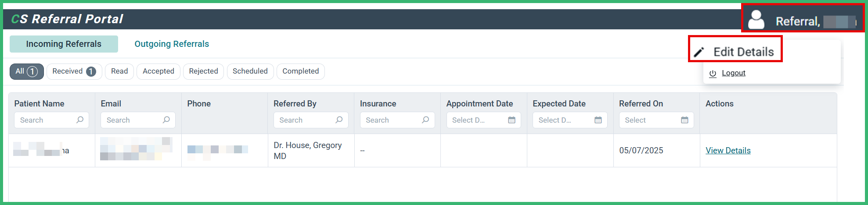Viewport: 868px width, 205px height.
Task: Click the Logout link
Action: [x=733, y=73]
